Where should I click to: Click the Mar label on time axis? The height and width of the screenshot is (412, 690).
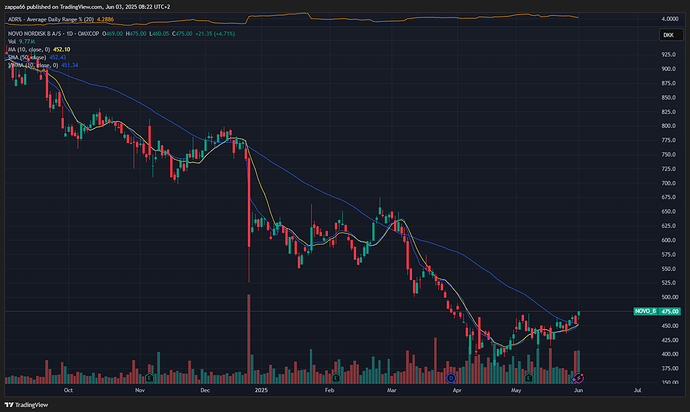391,390
